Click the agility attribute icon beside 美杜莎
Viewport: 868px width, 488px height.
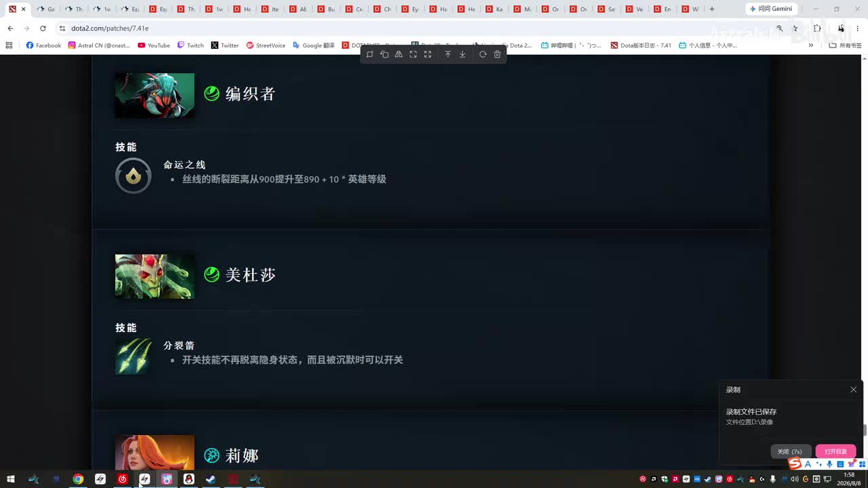(x=212, y=274)
